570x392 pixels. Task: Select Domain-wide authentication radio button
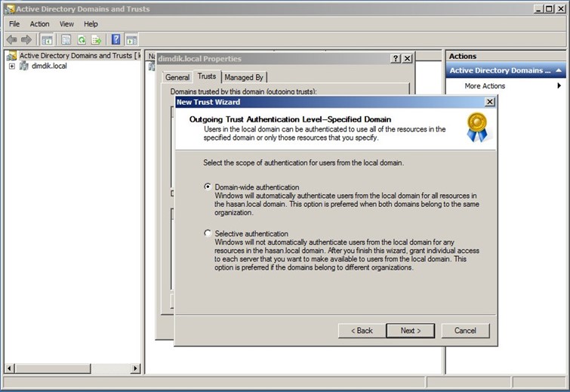(208, 187)
